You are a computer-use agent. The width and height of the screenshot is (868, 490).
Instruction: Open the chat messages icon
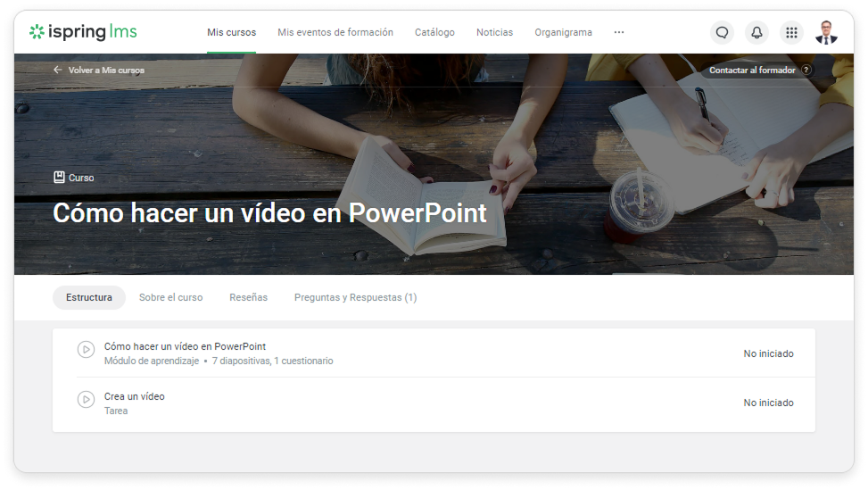(722, 32)
